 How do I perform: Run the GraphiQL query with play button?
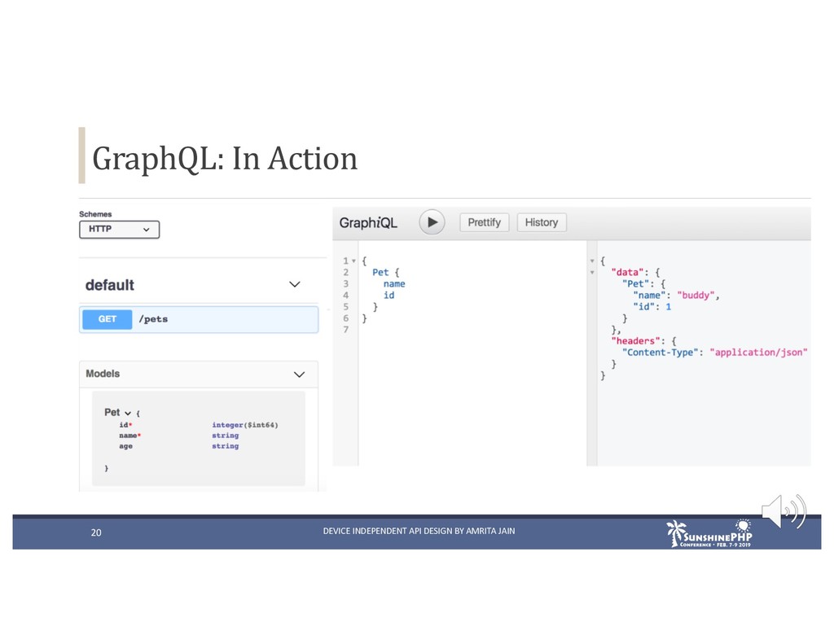point(432,222)
